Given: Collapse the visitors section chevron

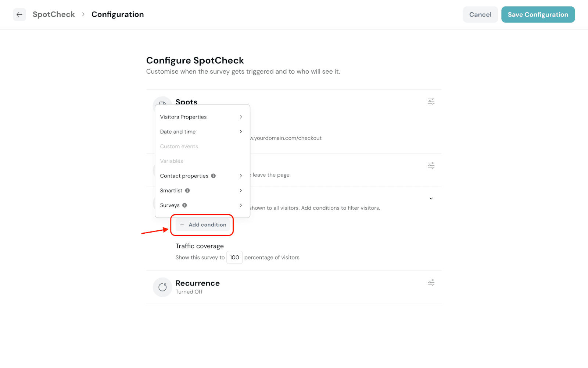Looking at the screenshot, I should coord(431,198).
